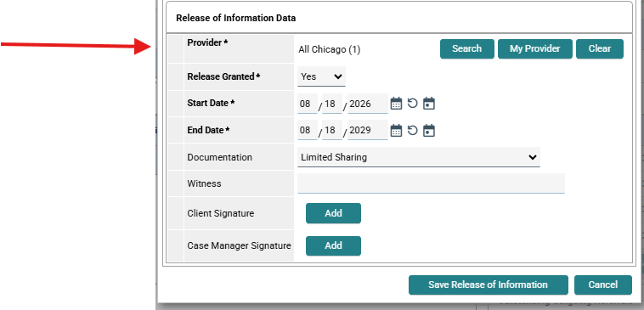Add a Case Manager Signature
The height and width of the screenshot is (310, 644).
(333, 245)
